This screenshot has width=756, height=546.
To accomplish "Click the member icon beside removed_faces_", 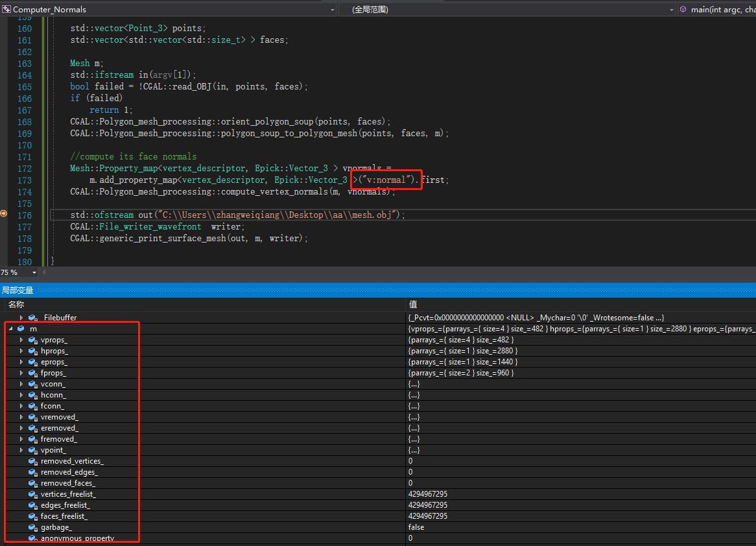I will point(32,482).
